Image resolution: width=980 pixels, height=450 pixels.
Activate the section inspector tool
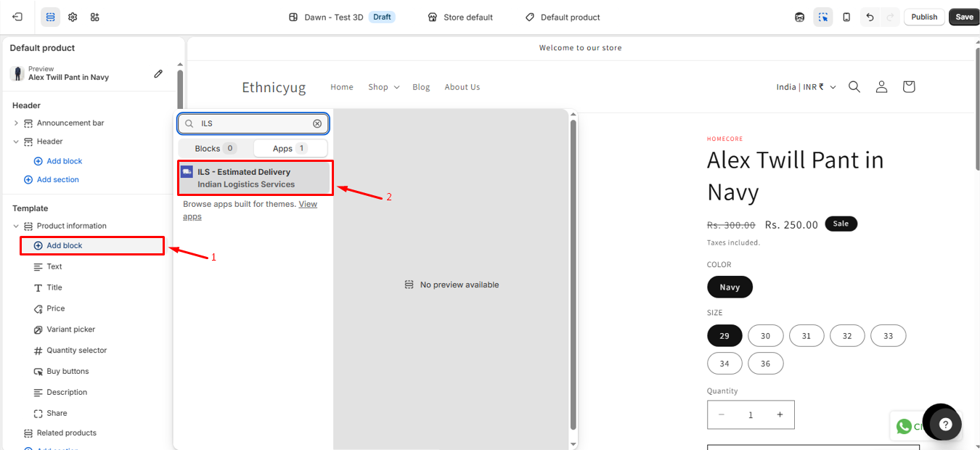coord(823,16)
